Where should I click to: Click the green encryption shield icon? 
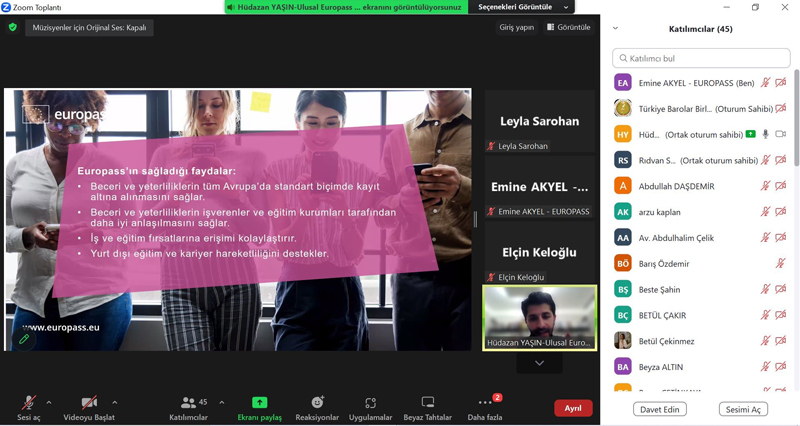click(13, 28)
